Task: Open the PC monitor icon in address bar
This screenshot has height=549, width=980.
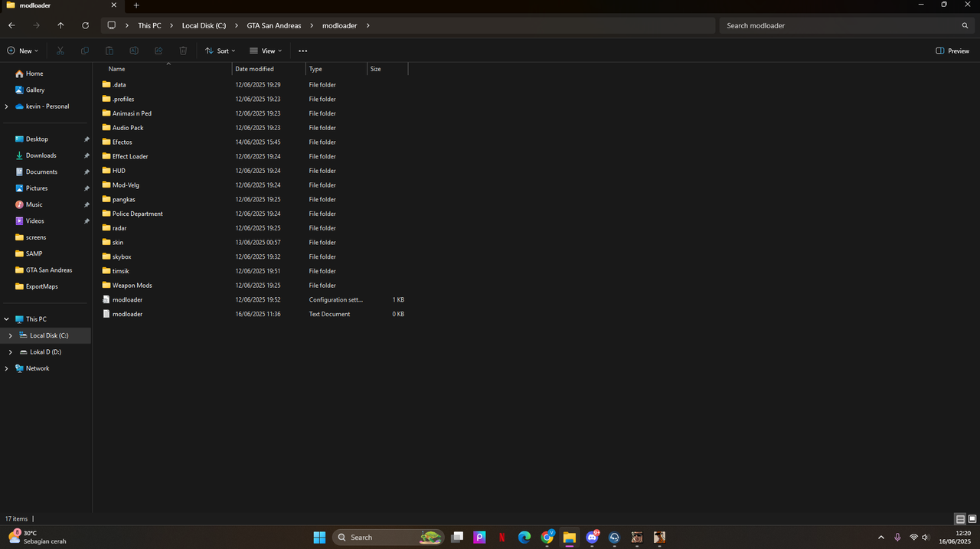Action: [x=112, y=25]
